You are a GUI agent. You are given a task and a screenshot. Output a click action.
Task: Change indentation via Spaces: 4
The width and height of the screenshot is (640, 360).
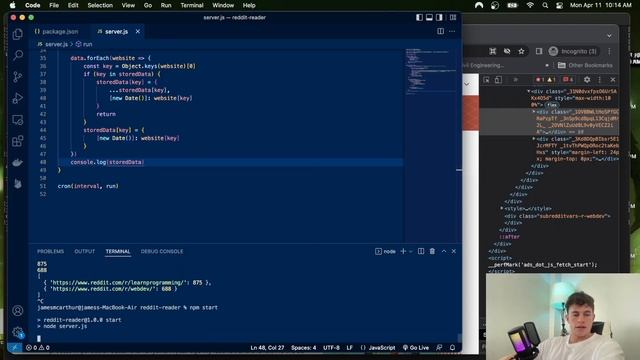(x=303, y=348)
